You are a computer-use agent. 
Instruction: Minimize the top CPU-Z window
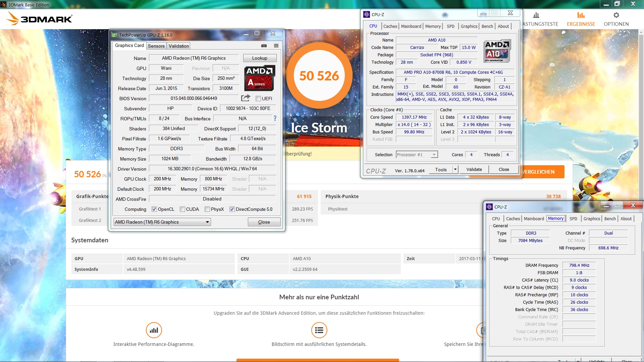(x=483, y=13)
